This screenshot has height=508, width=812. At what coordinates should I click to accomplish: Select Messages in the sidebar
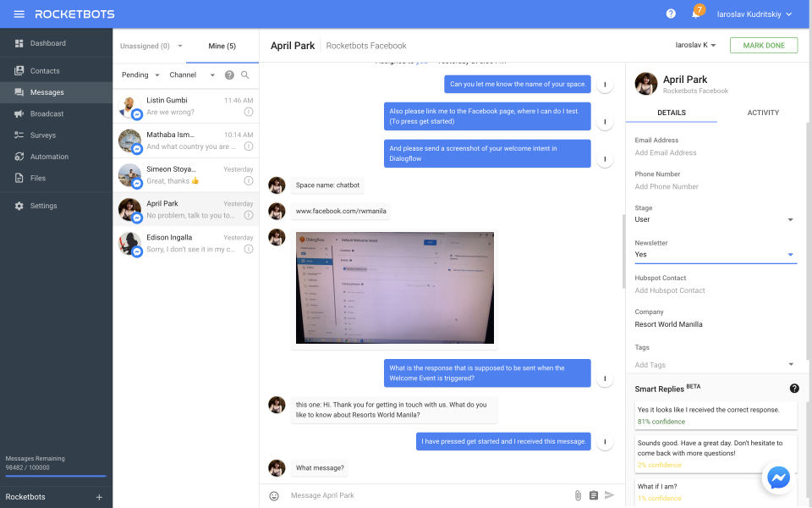pos(56,92)
